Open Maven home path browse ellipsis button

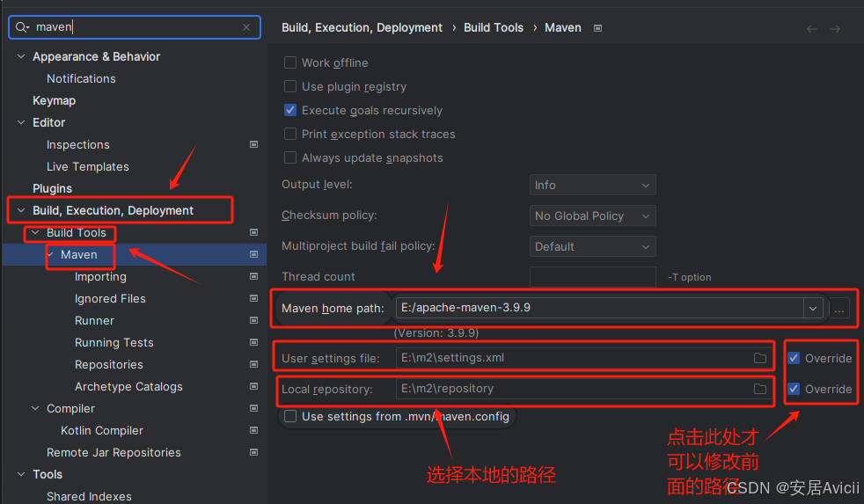(839, 309)
